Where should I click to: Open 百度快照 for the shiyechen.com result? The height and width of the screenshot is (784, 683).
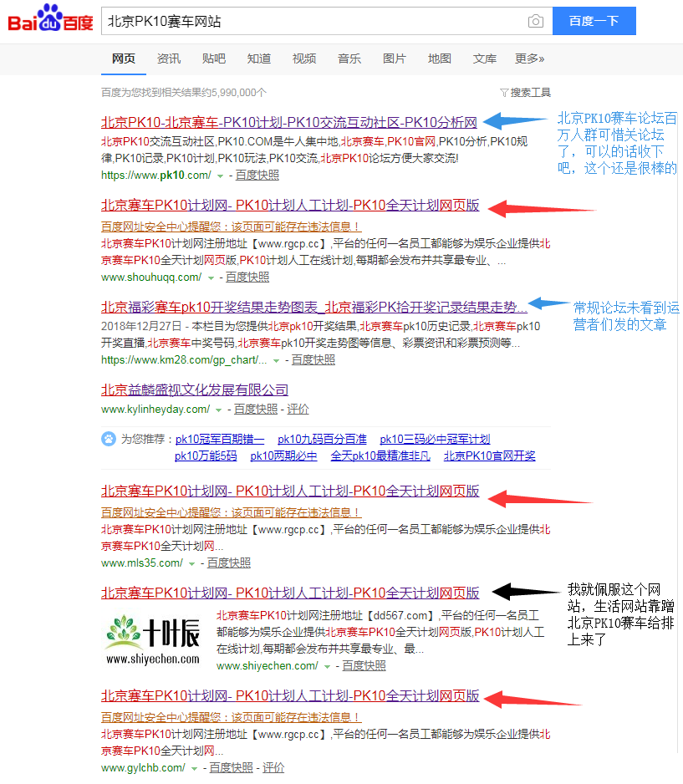click(364, 666)
